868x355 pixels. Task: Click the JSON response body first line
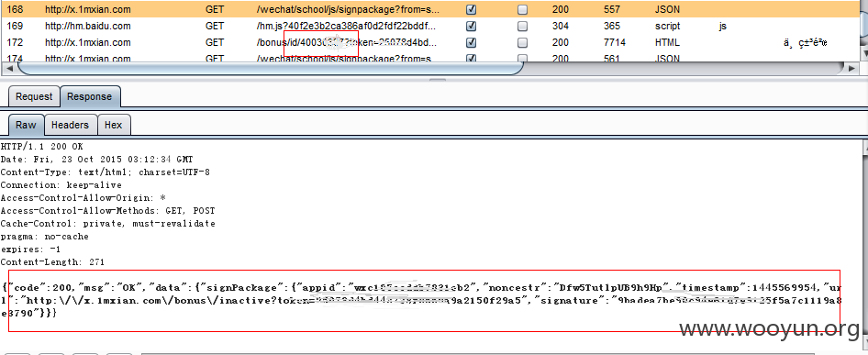[x=422, y=288]
